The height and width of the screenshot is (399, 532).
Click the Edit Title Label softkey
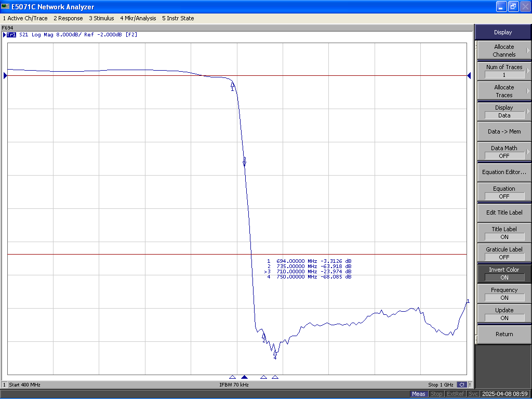tap(504, 212)
